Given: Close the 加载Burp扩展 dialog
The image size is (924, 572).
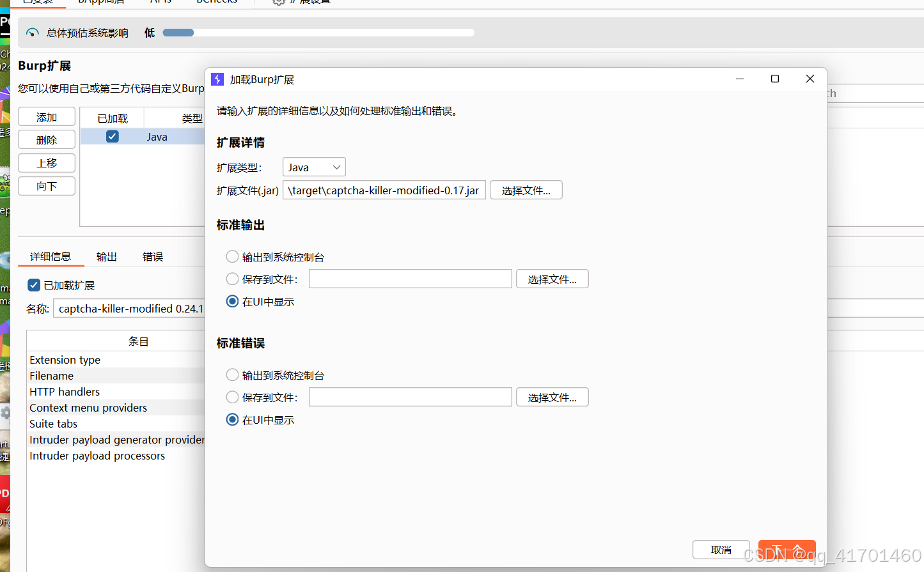Looking at the screenshot, I should [810, 79].
